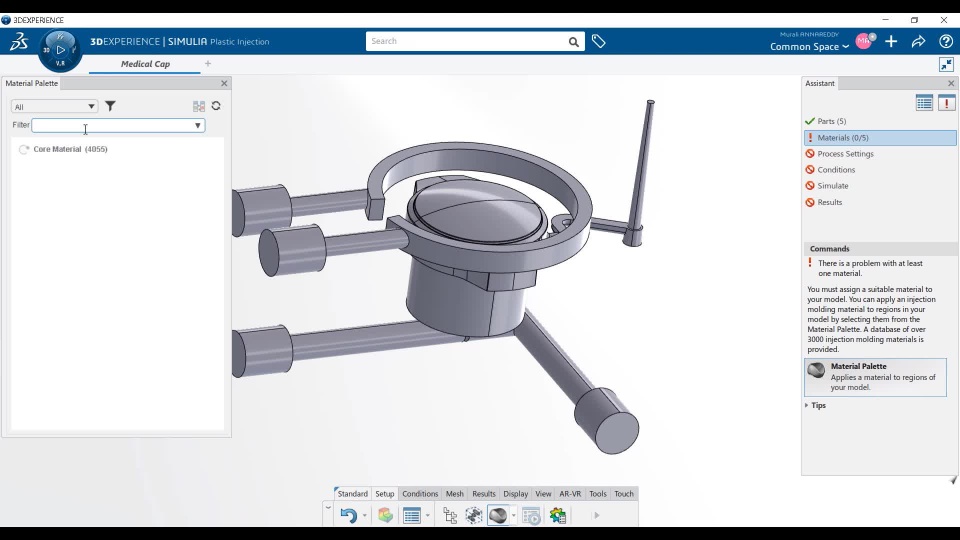Click the tree structure icon in action bar
Viewport: 960px width, 540px height.
[x=450, y=516]
